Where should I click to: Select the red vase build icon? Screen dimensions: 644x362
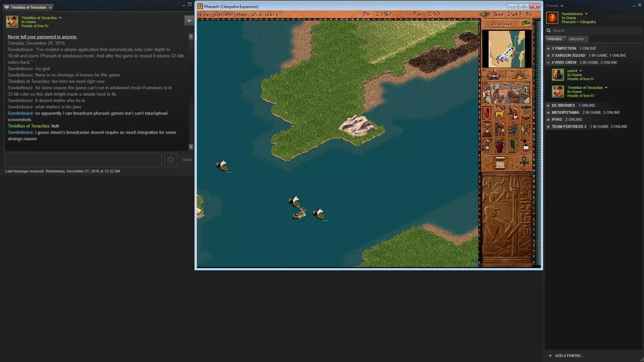coord(500,146)
